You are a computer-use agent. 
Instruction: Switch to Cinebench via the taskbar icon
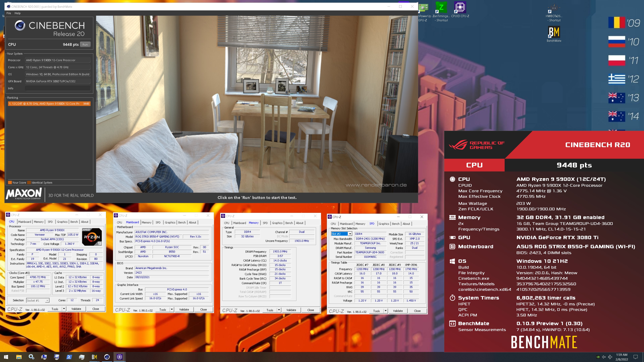[107, 357]
